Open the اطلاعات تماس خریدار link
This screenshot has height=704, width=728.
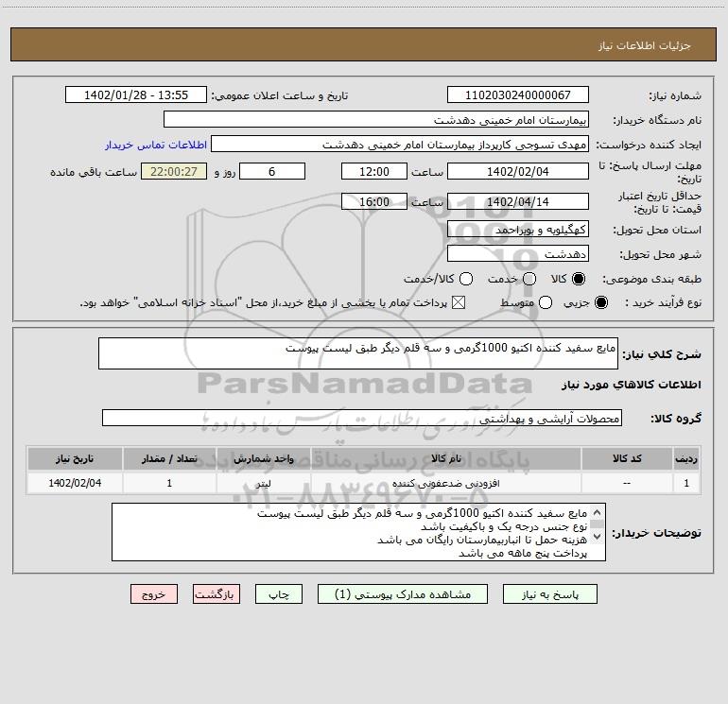[156, 145]
